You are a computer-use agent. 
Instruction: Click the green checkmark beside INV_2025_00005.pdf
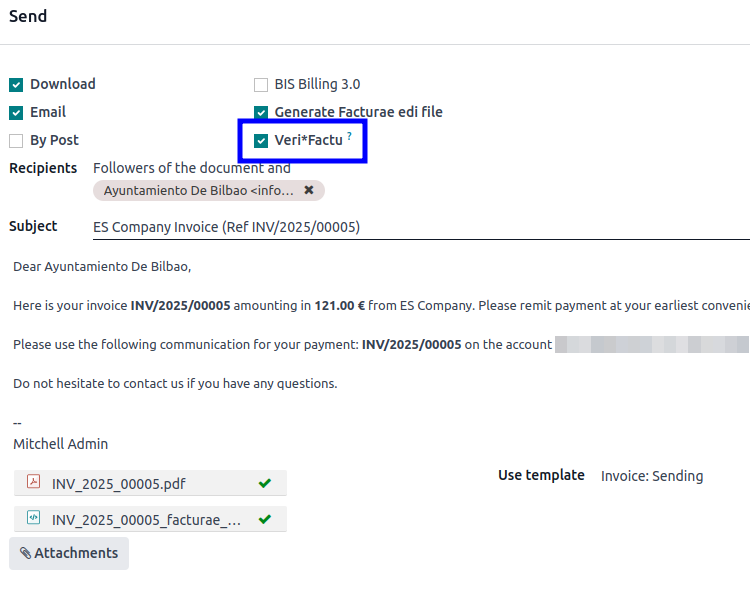tap(265, 484)
